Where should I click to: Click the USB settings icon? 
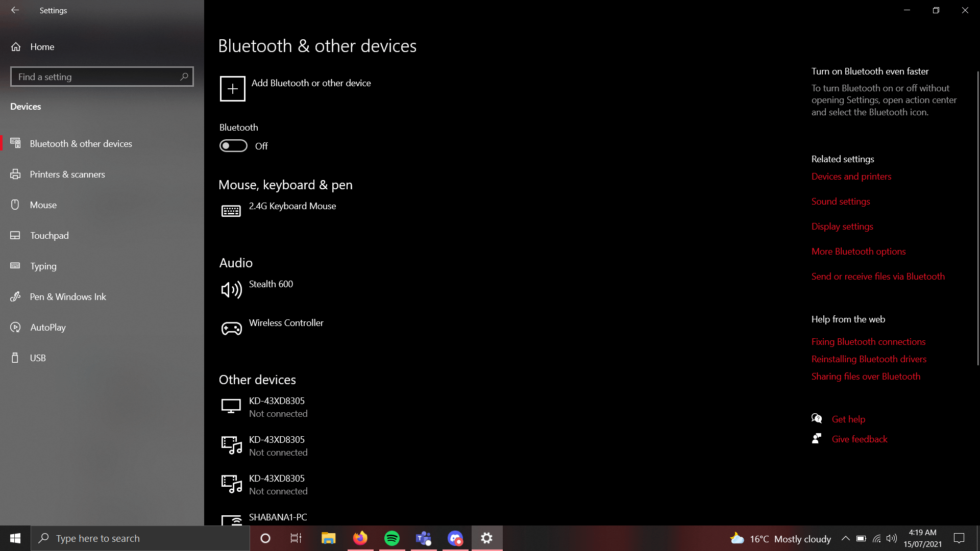point(15,357)
